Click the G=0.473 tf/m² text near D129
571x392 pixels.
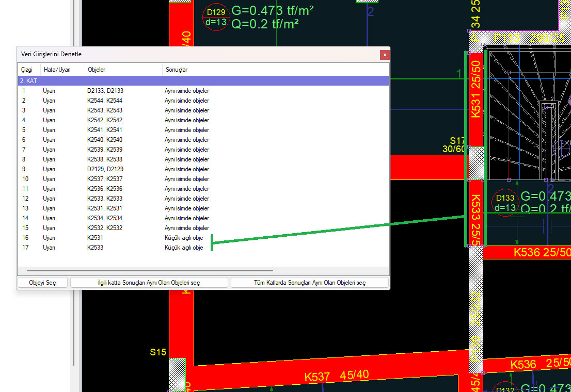(273, 10)
